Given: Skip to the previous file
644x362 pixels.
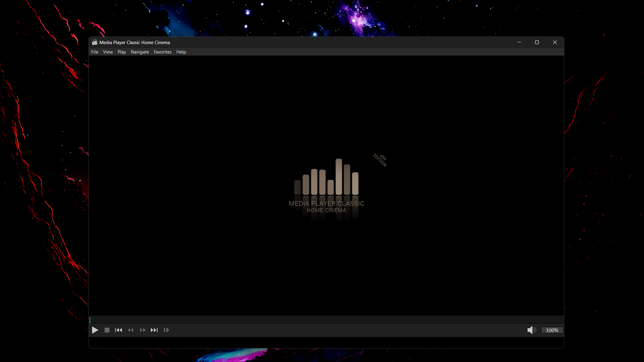Looking at the screenshot, I should point(119,330).
